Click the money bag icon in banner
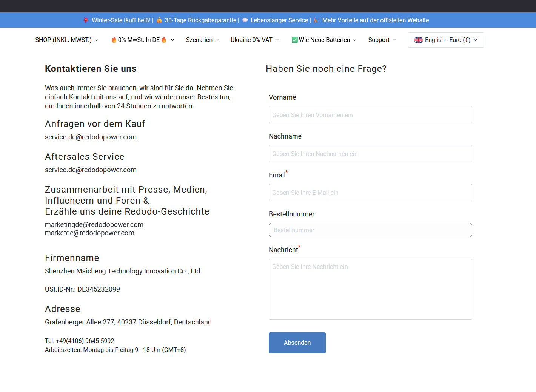The image size is (536, 392). [159, 20]
